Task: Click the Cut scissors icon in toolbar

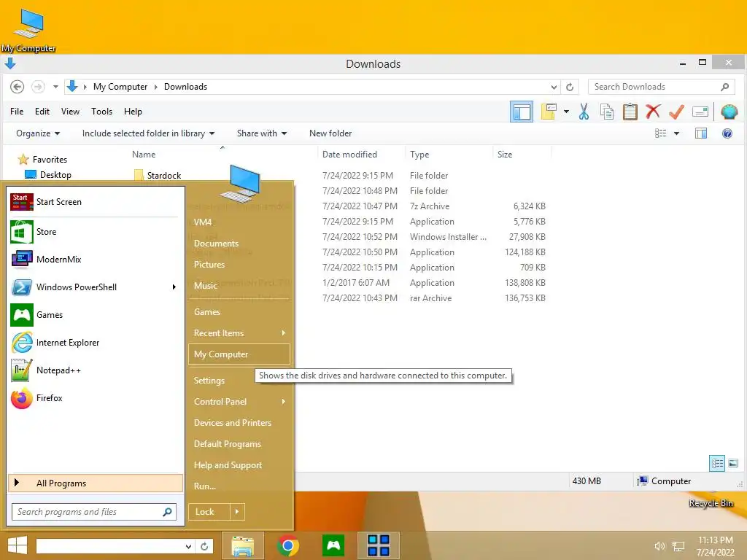Action: coord(584,112)
